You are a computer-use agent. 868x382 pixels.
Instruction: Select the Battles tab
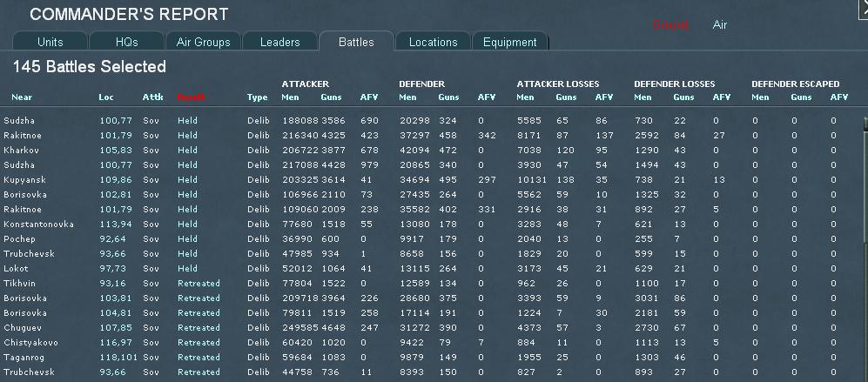pos(356,42)
